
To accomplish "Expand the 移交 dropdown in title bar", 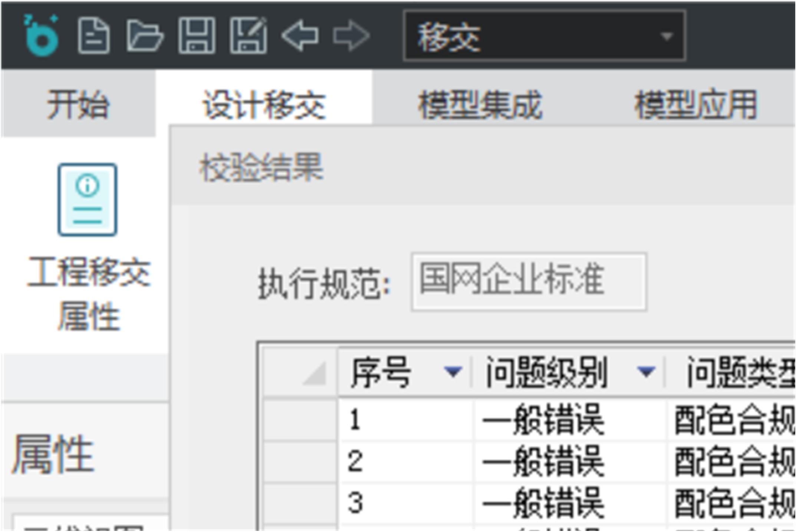I will point(667,37).
